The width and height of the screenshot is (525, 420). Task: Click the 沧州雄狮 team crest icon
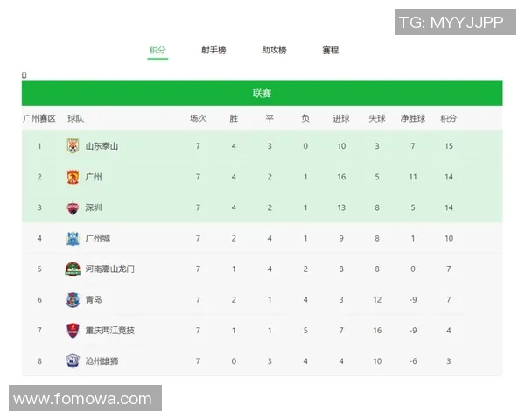pos(73,360)
